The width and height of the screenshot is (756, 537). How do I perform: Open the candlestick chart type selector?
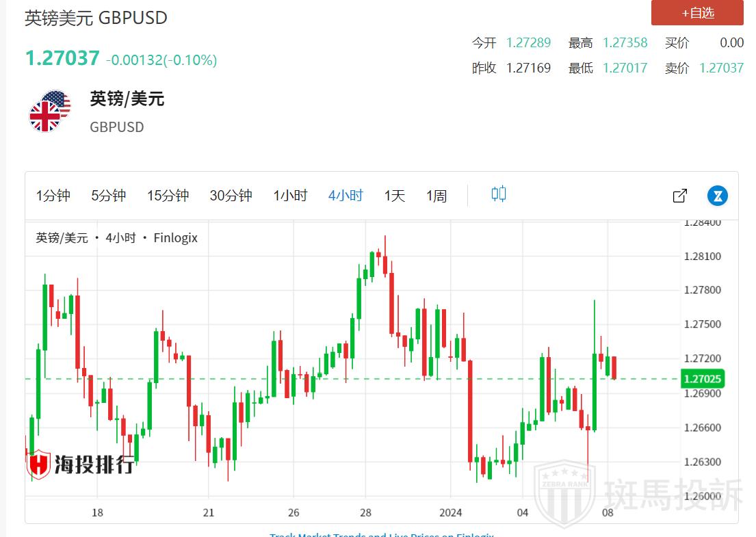tap(499, 195)
